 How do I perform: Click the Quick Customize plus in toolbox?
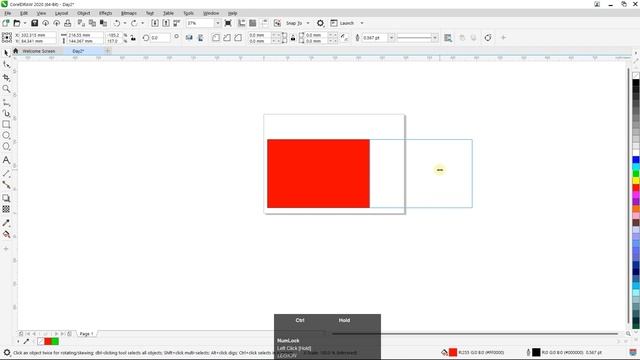[6, 249]
